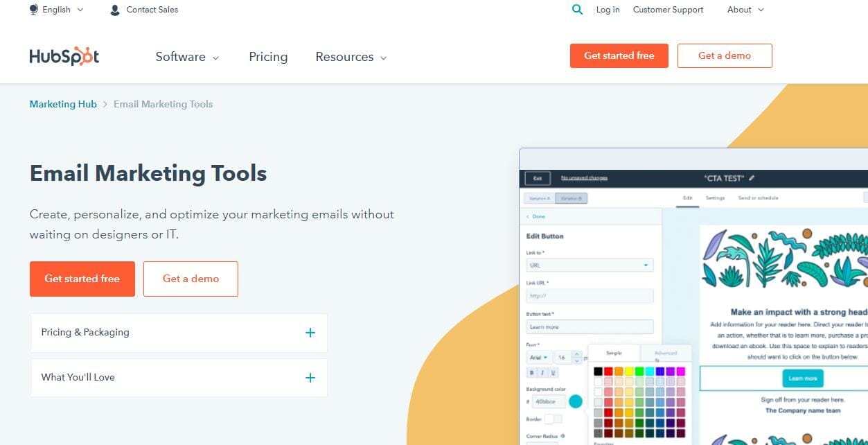The height and width of the screenshot is (445, 868).
Task: Select the Advanced color picker tab
Action: 665,354
